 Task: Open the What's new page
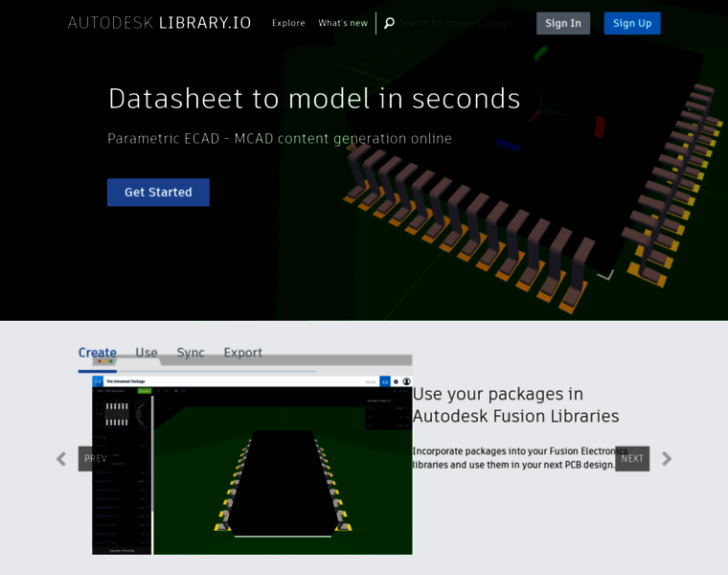343,23
